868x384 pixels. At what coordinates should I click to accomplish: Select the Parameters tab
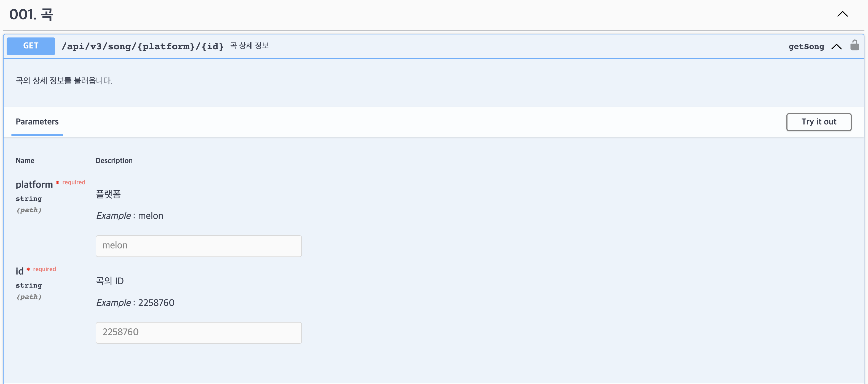(x=37, y=121)
